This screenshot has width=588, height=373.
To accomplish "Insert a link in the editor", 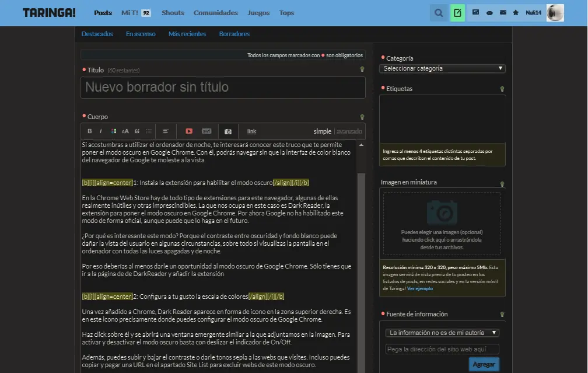I will (251, 131).
